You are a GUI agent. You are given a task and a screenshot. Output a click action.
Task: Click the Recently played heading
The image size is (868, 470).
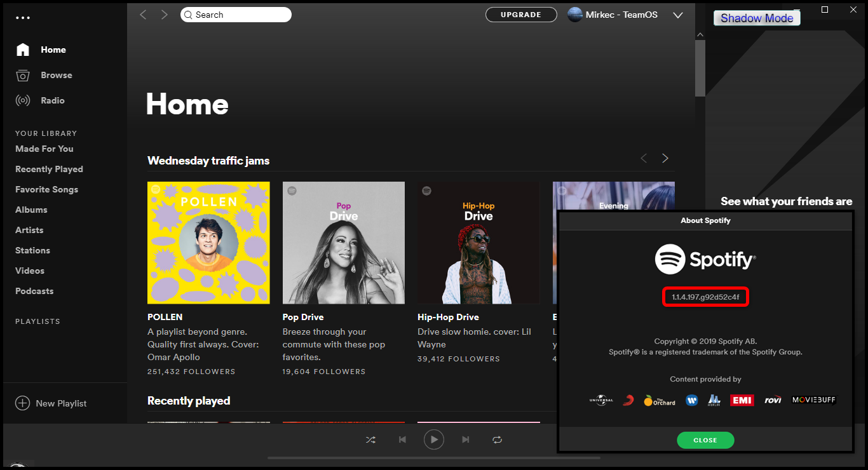pos(189,401)
